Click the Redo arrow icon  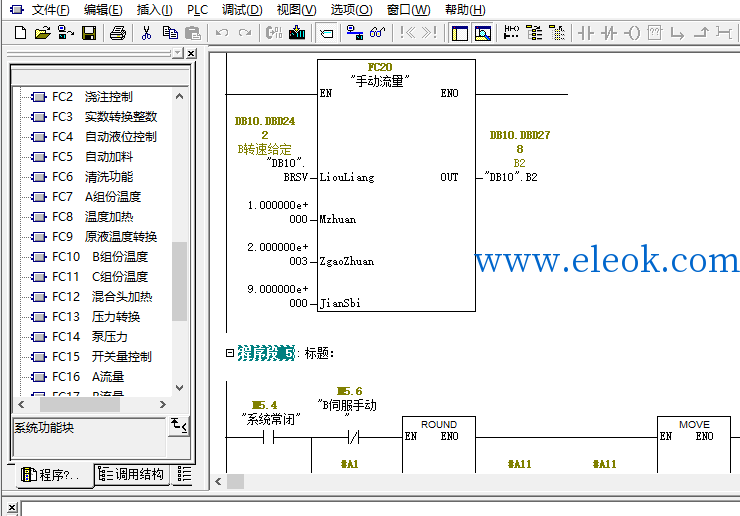coord(245,33)
